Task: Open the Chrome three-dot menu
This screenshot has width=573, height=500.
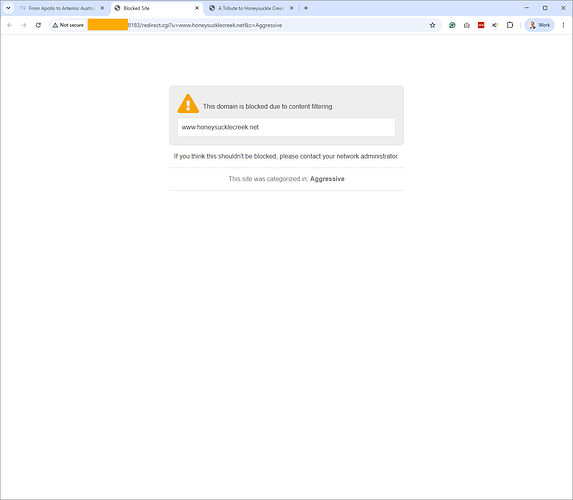Action: [563, 25]
